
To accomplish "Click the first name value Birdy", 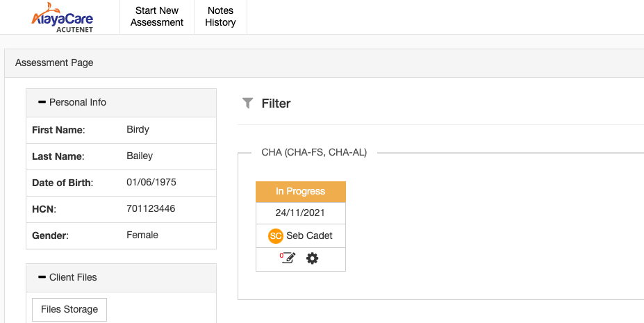I will click(138, 129).
